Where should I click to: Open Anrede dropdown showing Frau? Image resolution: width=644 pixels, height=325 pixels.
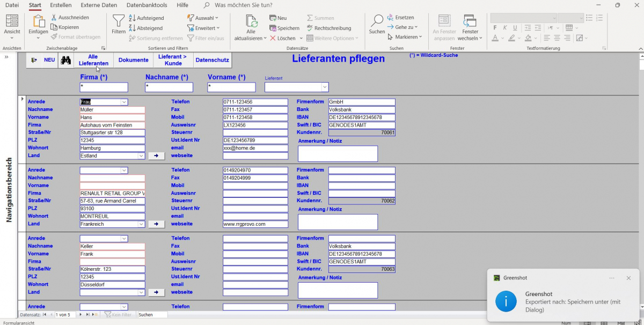[x=124, y=102]
